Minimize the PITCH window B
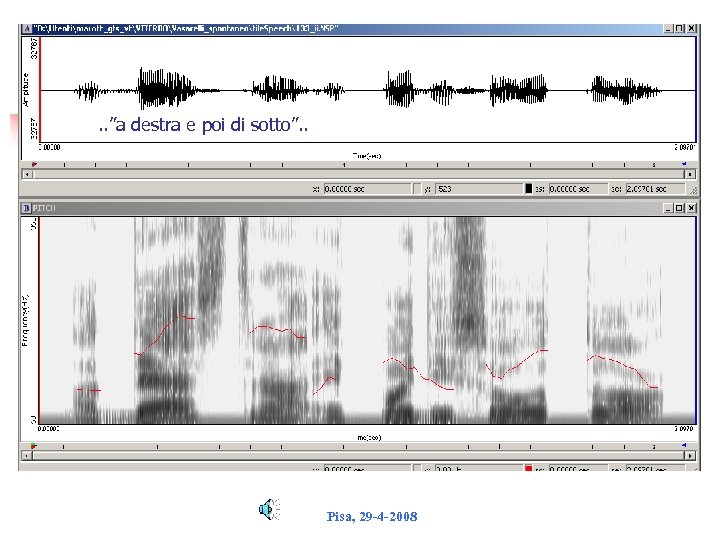Viewport: 720px width, 540px height. coord(669,208)
